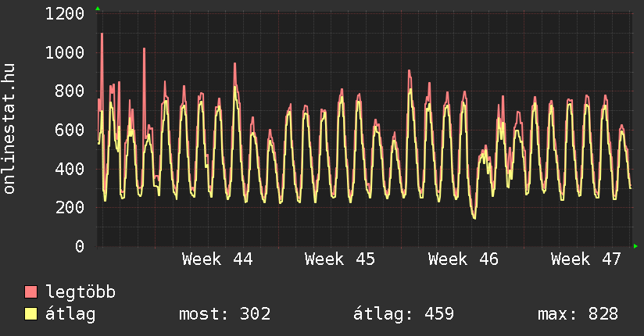The width and height of the screenshot is (644, 336).
Task: Click the Week 45 axis label
Action: point(340,259)
